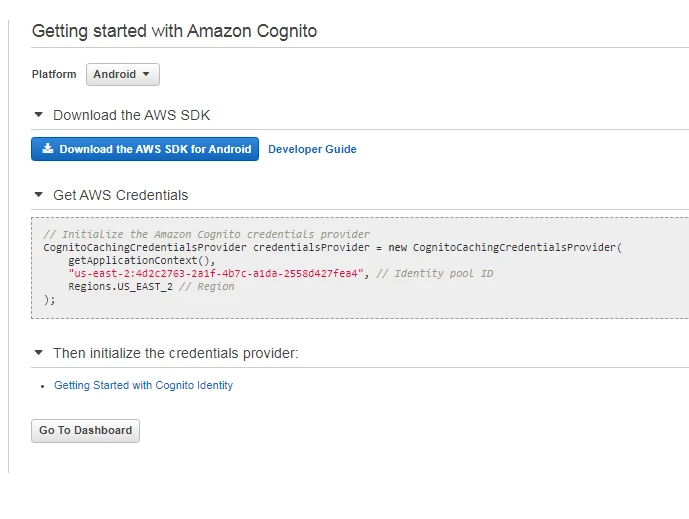Click the Initialize Amazon Cognito comment line
Viewport: 689px width, 519px height.
[206, 234]
